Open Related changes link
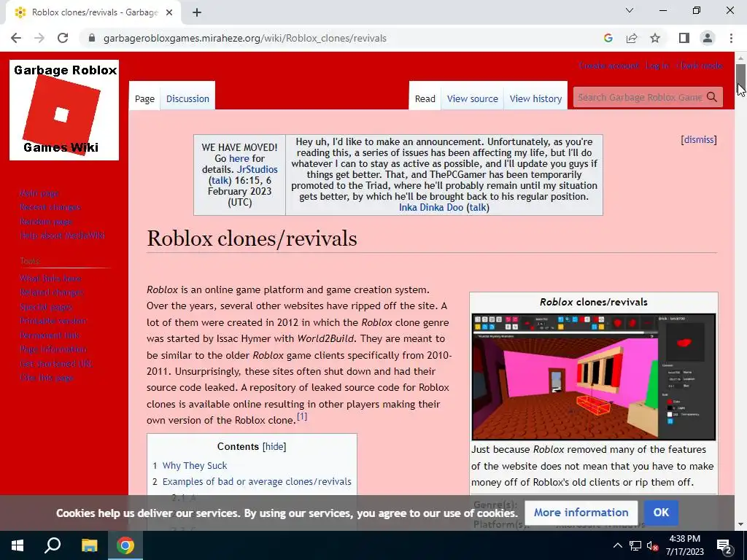747x560 pixels. pyautogui.click(x=52, y=292)
